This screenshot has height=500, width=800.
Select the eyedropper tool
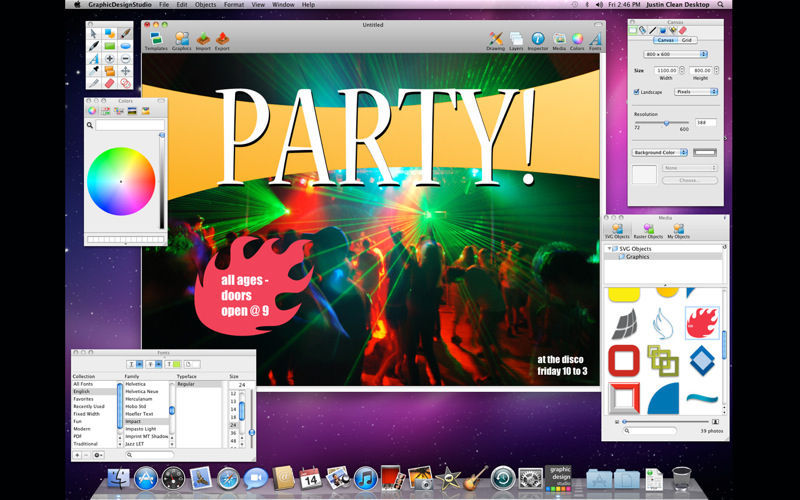93,70
